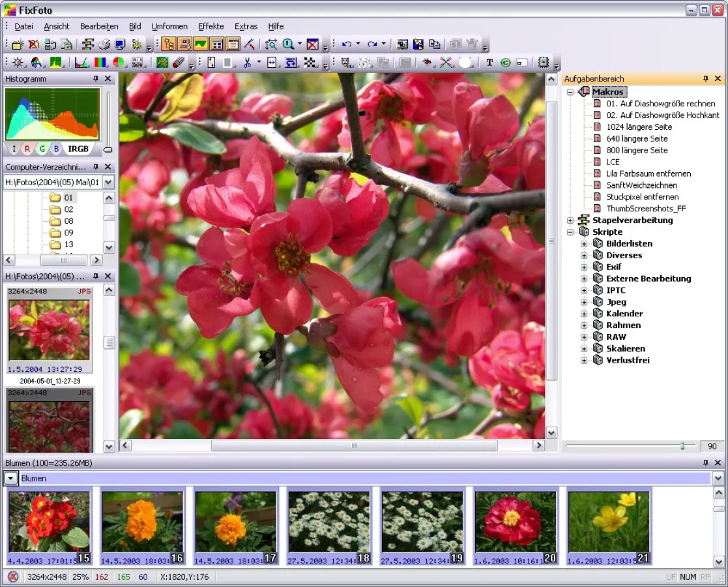Click the blue monitor icon
This screenshot has width=728, height=587.
[x=121, y=44]
